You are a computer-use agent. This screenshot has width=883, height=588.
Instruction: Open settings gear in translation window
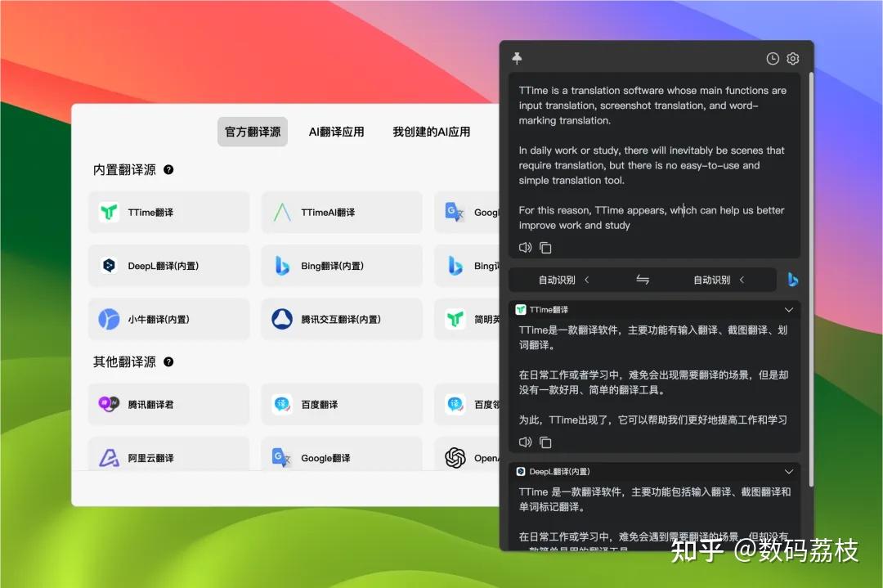tap(793, 59)
